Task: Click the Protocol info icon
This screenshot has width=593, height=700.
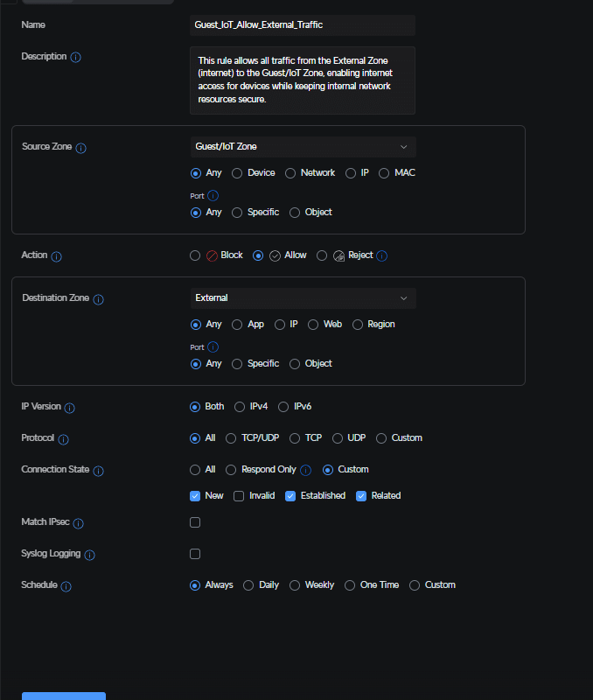Action: tap(63, 439)
